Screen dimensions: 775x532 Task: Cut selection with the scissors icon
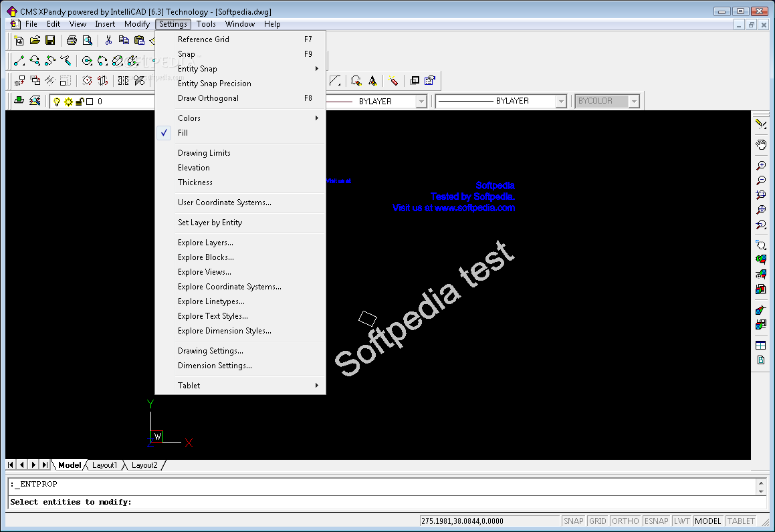[109, 41]
